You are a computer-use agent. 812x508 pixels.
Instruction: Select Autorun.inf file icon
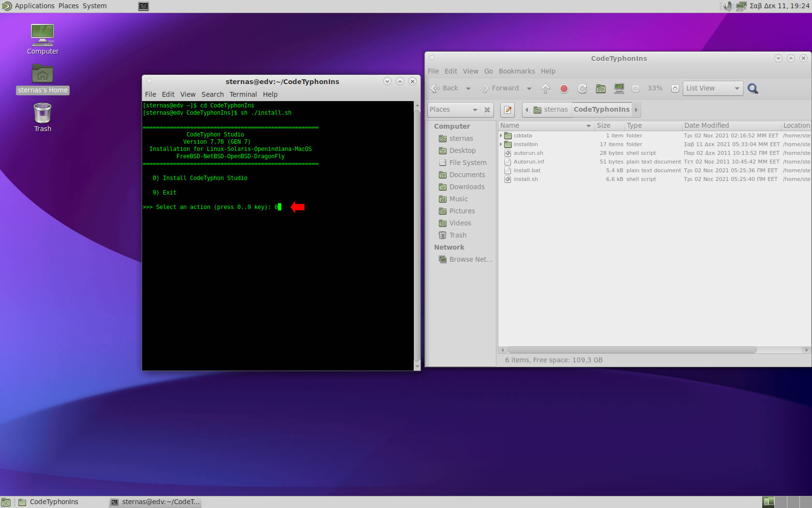pyautogui.click(x=508, y=162)
